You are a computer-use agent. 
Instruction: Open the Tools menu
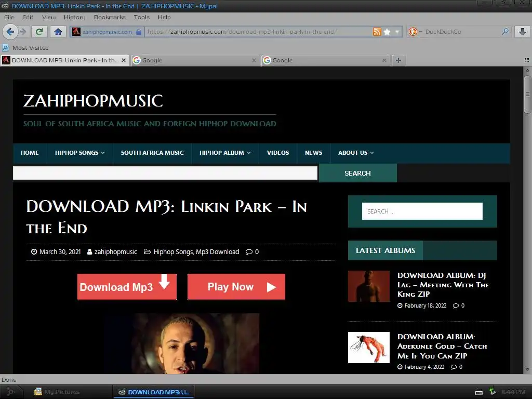pos(141,17)
